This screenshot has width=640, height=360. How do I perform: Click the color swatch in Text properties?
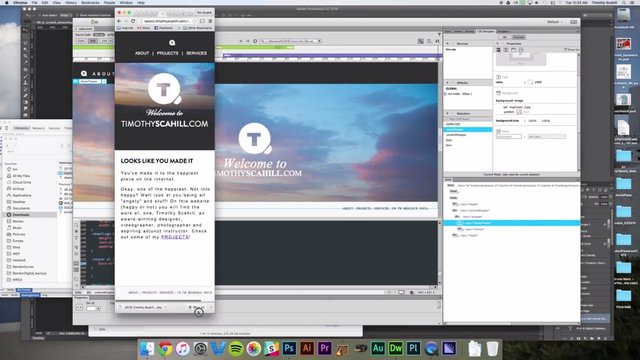530,82
